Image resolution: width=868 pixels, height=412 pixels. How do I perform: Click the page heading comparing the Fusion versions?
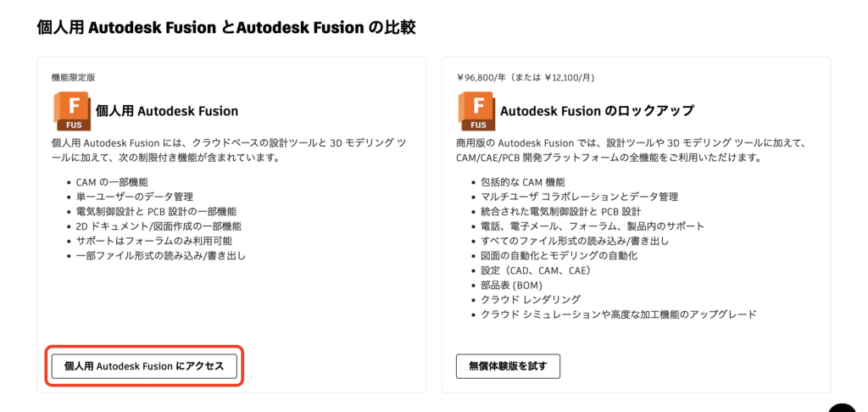[225, 27]
